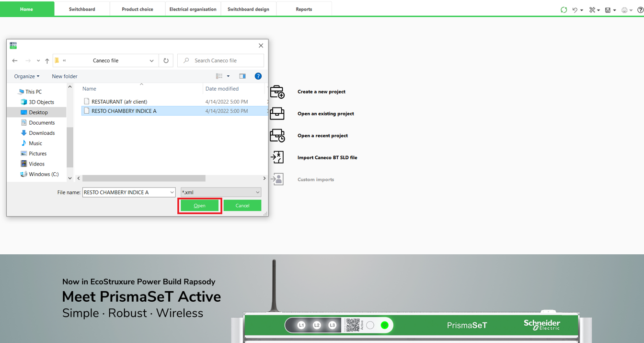
Task: Click the blue help icon in file dialog
Action: click(x=258, y=76)
